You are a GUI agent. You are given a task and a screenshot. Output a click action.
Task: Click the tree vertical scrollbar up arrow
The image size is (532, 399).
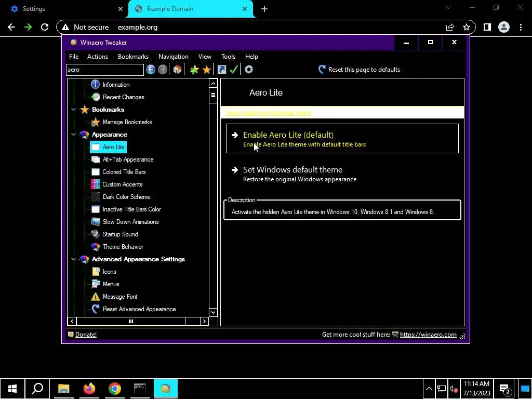pyautogui.click(x=213, y=83)
